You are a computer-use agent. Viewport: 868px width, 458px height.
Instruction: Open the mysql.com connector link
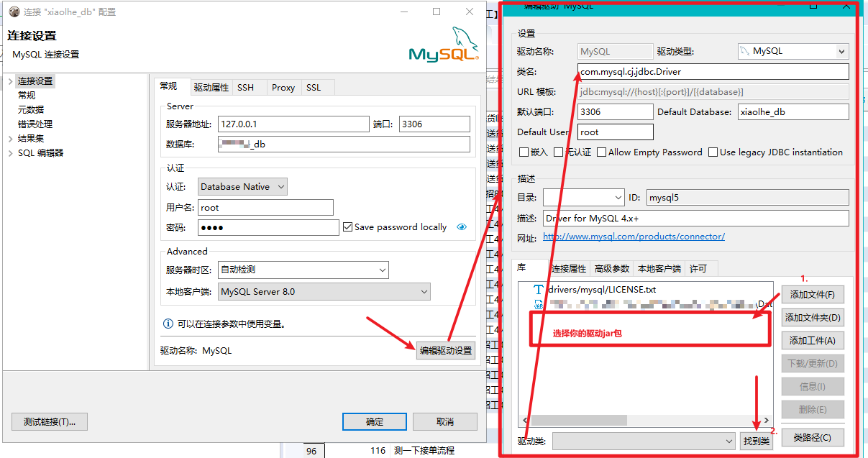click(x=634, y=237)
